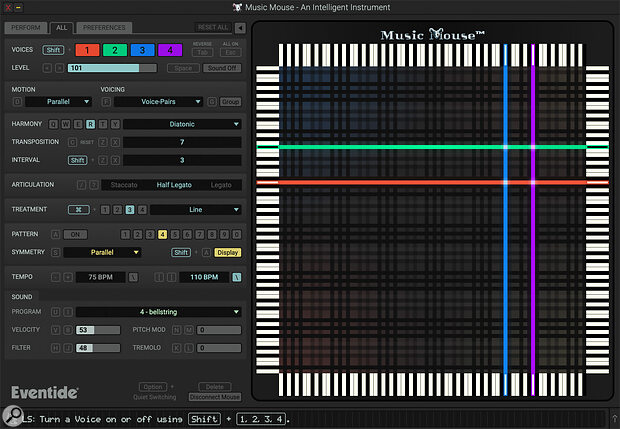Toggle blue voice 3
620x429 pixels.
[x=142, y=50]
